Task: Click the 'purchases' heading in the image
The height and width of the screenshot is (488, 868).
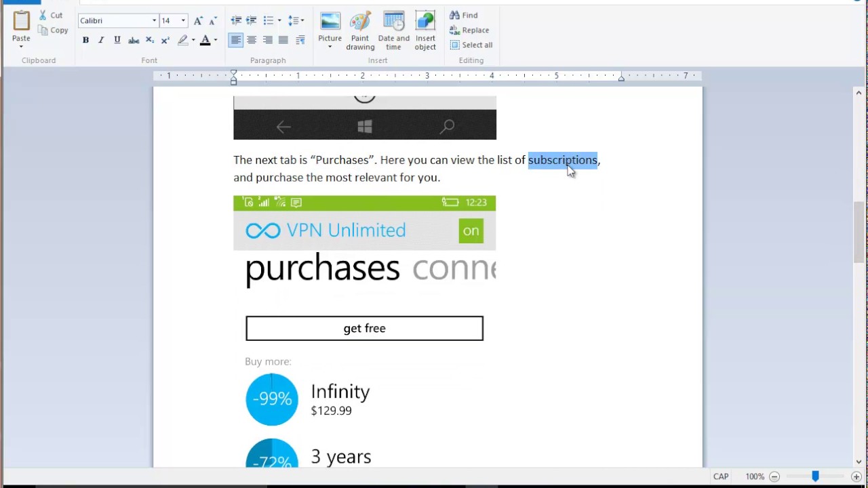Action: coord(322,269)
